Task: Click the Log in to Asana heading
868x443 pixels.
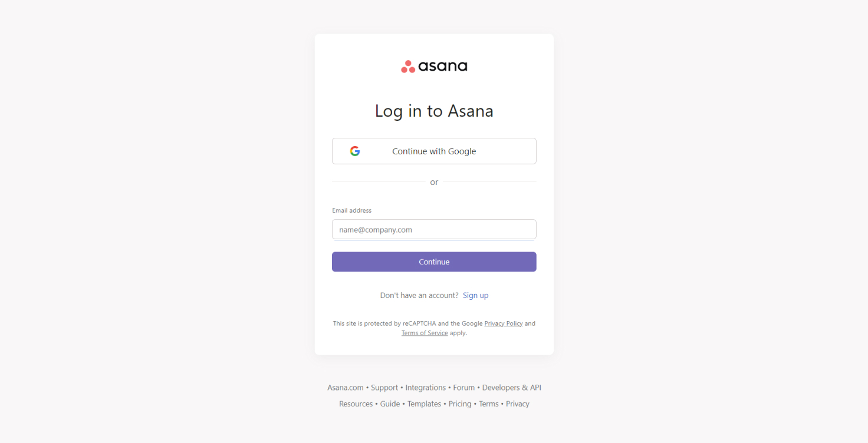Action: (x=434, y=111)
